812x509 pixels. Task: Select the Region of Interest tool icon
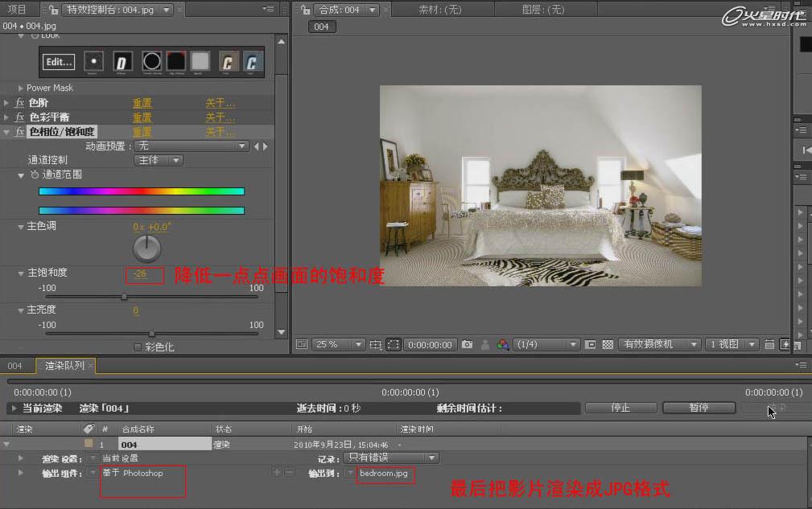(x=392, y=344)
